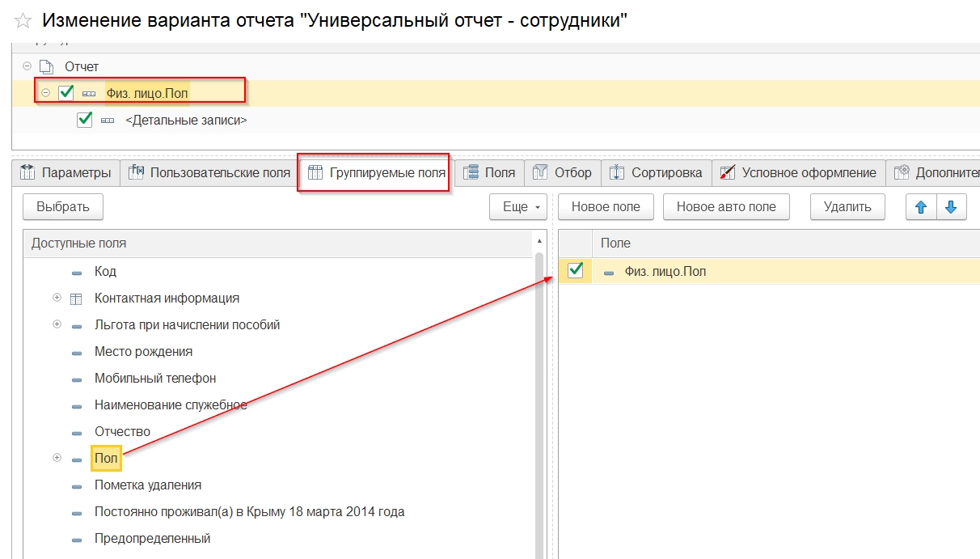Open the Еще dropdown menu
Image resolution: width=980 pixels, height=559 pixels.
518,206
